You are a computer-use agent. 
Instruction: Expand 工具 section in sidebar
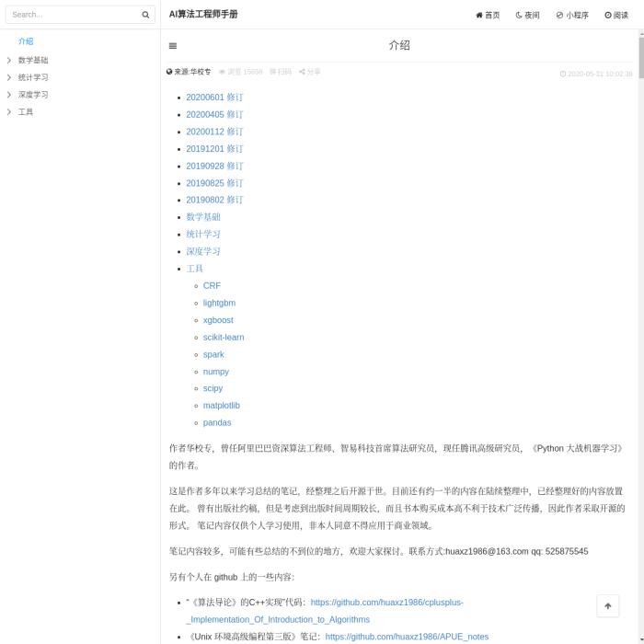[9, 112]
